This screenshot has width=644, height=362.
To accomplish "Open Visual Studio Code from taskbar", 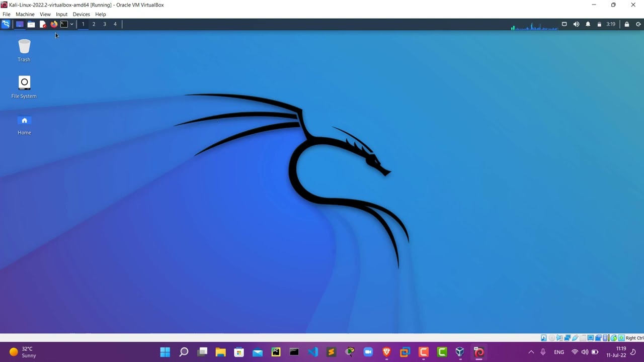I will click(313, 352).
